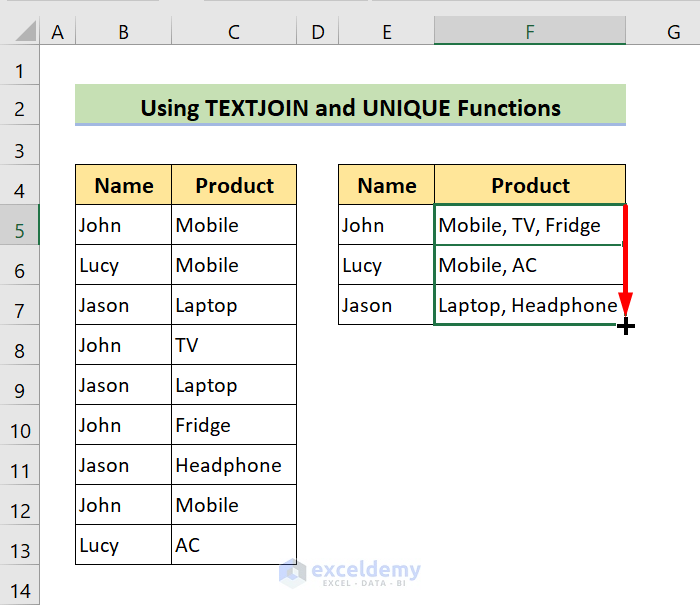Select cell 'John' in row 8
The image size is (700, 605).
(124, 345)
